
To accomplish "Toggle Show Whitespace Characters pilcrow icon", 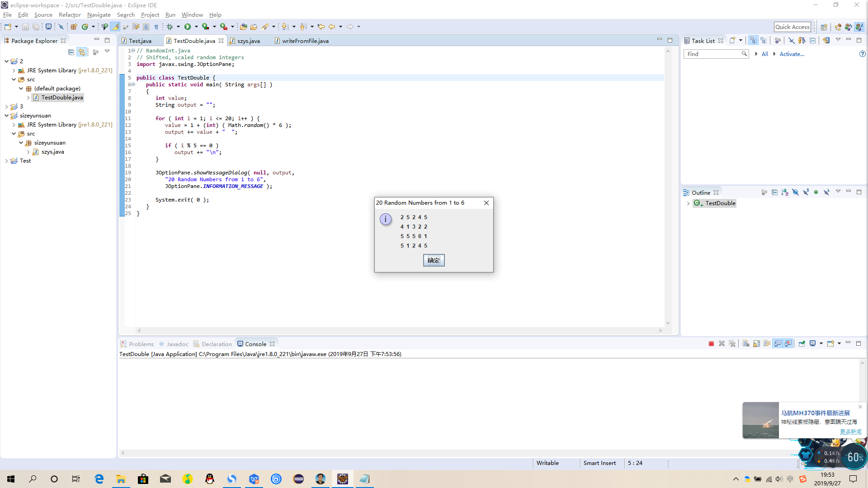I will coord(156,27).
